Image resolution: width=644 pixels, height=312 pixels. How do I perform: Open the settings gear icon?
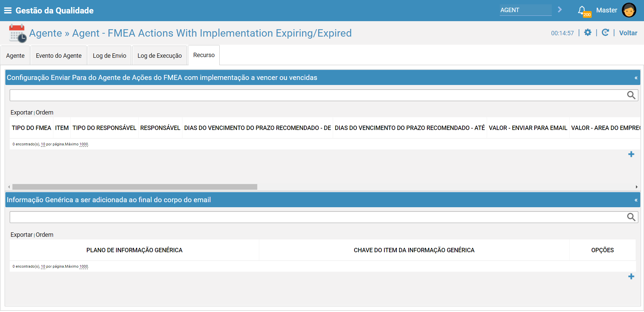point(588,32)
